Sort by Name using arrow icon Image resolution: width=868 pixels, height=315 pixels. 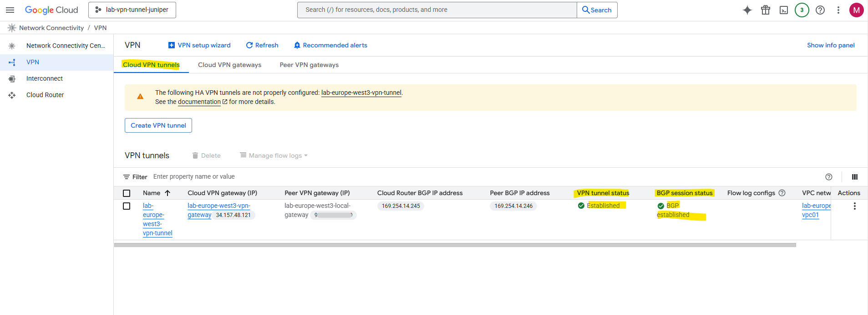[168, 193]
